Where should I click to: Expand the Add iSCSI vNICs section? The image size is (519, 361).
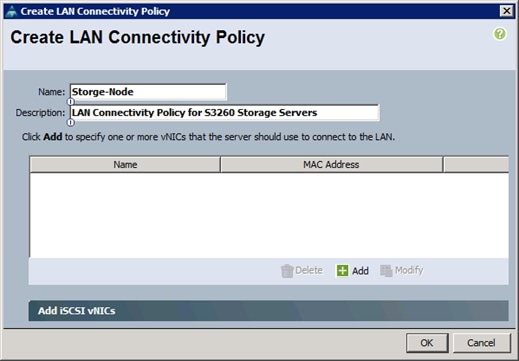pos(268,311)
